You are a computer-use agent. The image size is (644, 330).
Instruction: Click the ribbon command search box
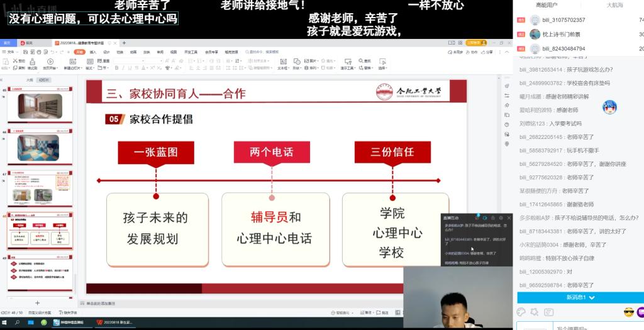(x=262, y=52)
